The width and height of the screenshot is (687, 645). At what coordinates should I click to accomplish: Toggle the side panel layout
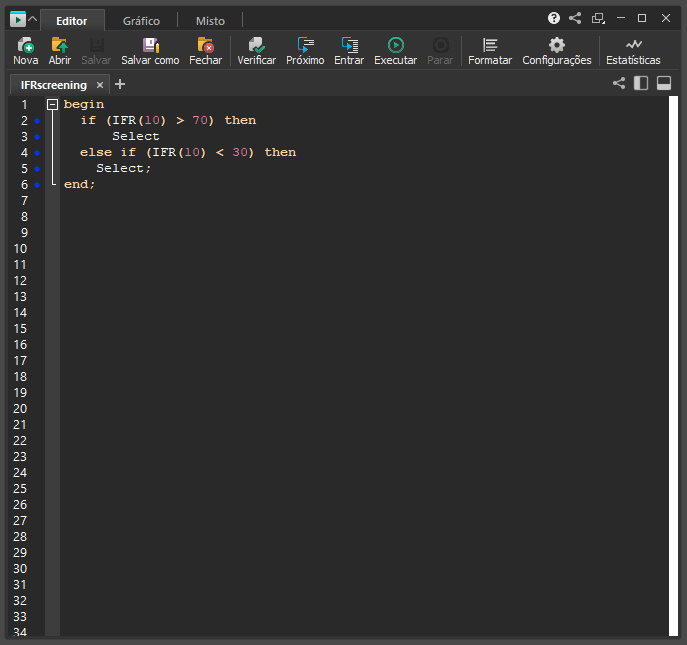641,84
